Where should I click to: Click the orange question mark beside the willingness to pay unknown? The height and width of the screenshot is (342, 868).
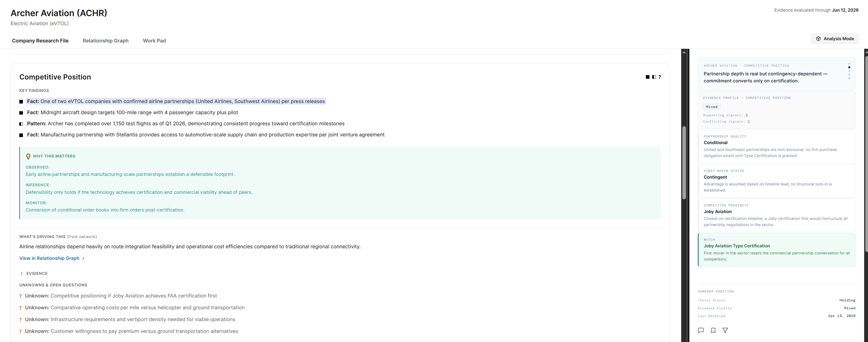coord(20,332)
